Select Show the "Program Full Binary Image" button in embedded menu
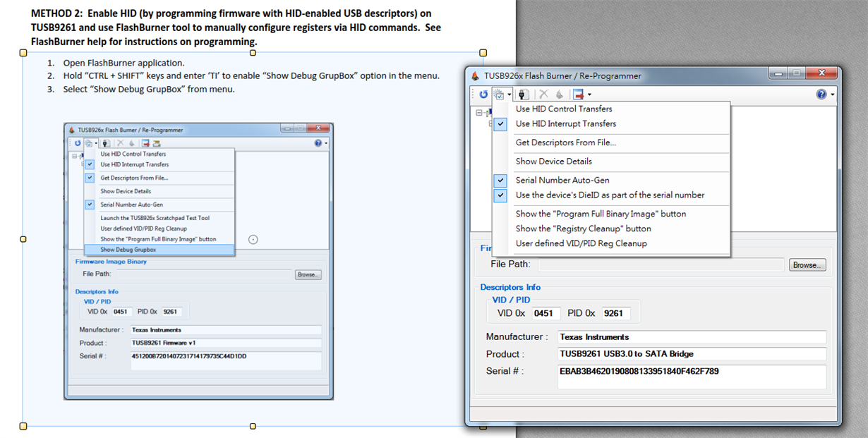This screenshot has width=868, height=438. coord(159,239)
